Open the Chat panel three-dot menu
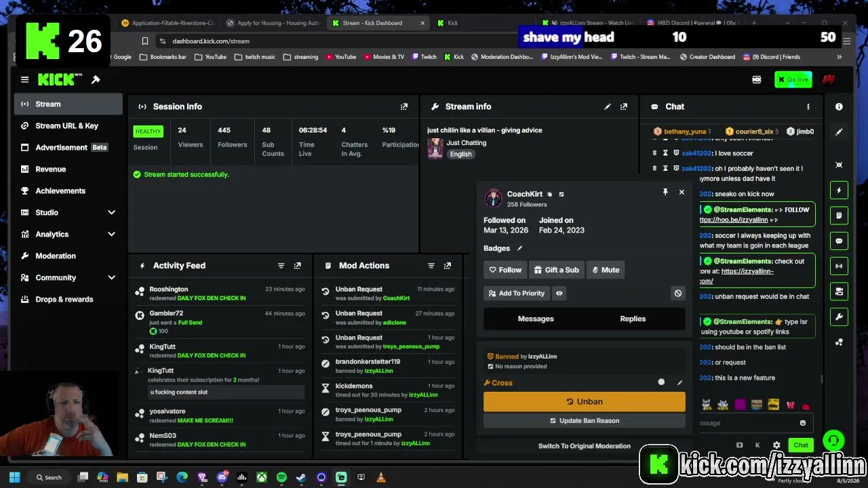 (808, 106)
